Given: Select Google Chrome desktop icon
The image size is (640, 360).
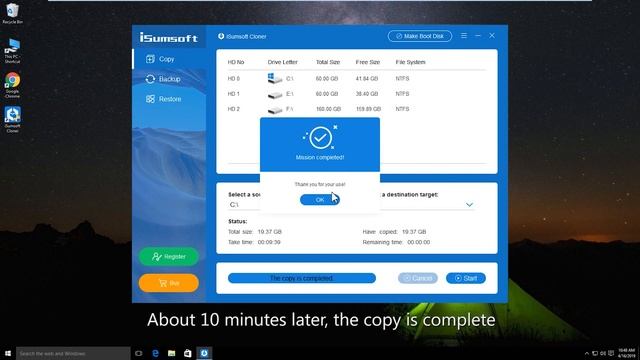Looking at the screenshot, I should [x=12, y=85].
